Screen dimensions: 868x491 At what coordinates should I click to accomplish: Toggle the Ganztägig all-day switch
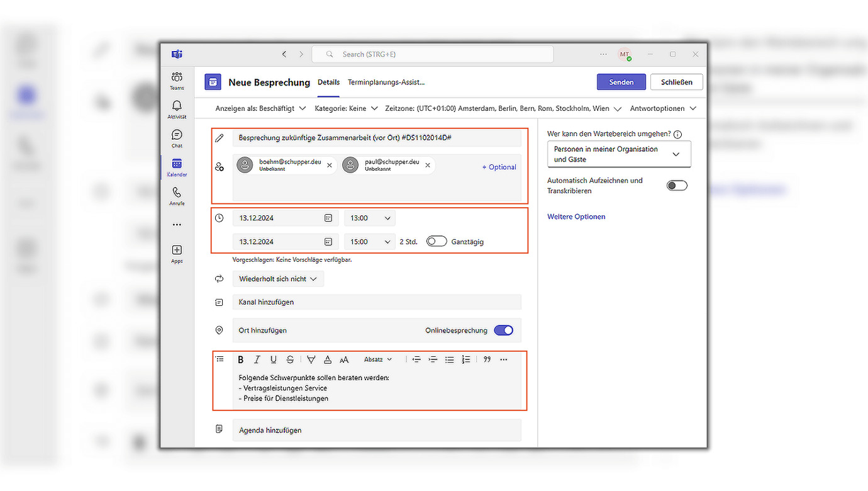[437, 241]
